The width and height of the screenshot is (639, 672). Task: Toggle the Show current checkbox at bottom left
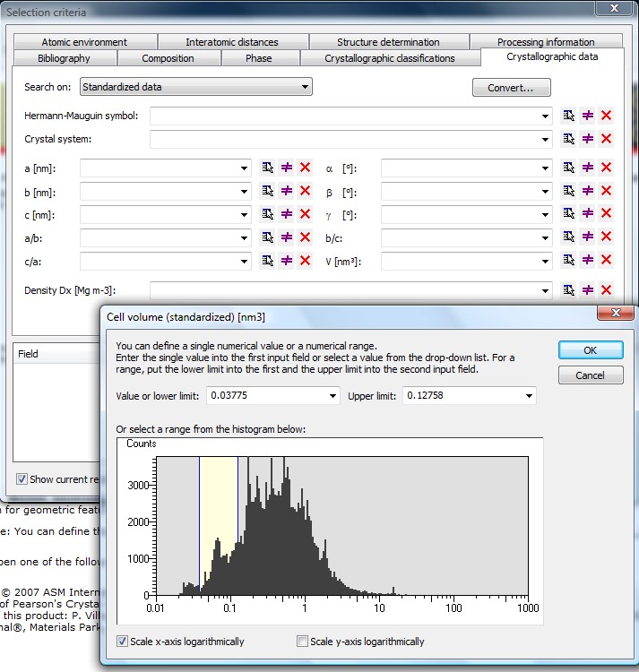(x=22, y=479)
